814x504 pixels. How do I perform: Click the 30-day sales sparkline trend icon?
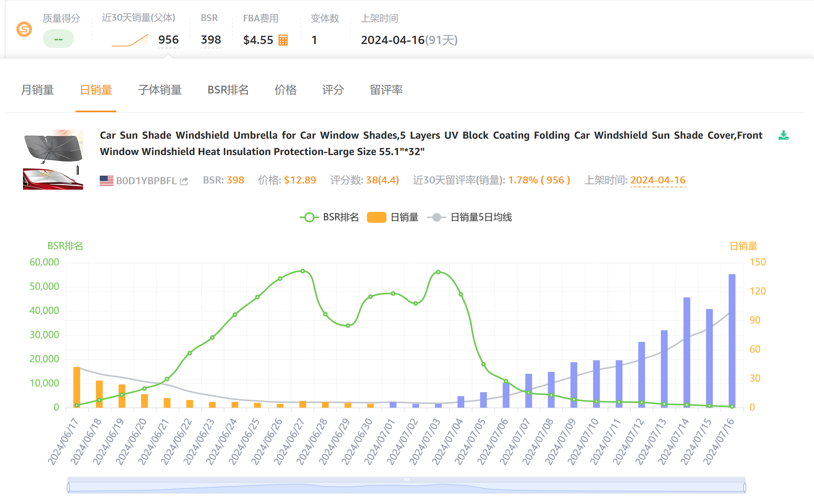[x=130, y=41]
